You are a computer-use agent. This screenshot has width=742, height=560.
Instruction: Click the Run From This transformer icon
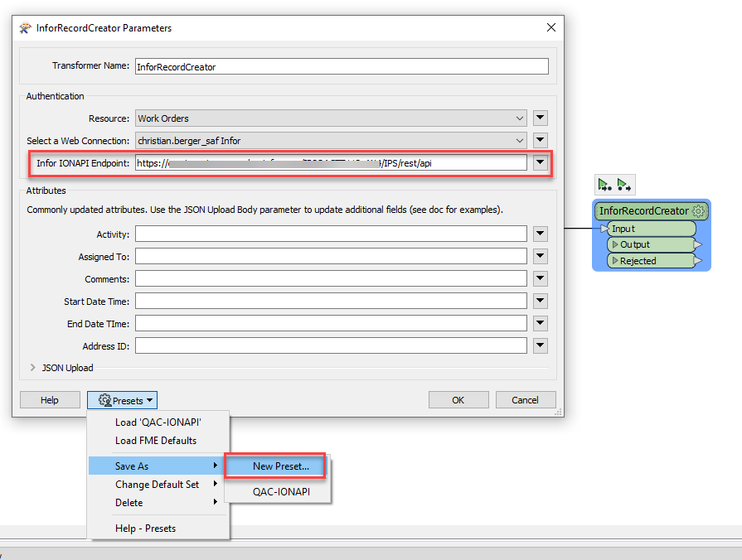click(x=623, y=185)
